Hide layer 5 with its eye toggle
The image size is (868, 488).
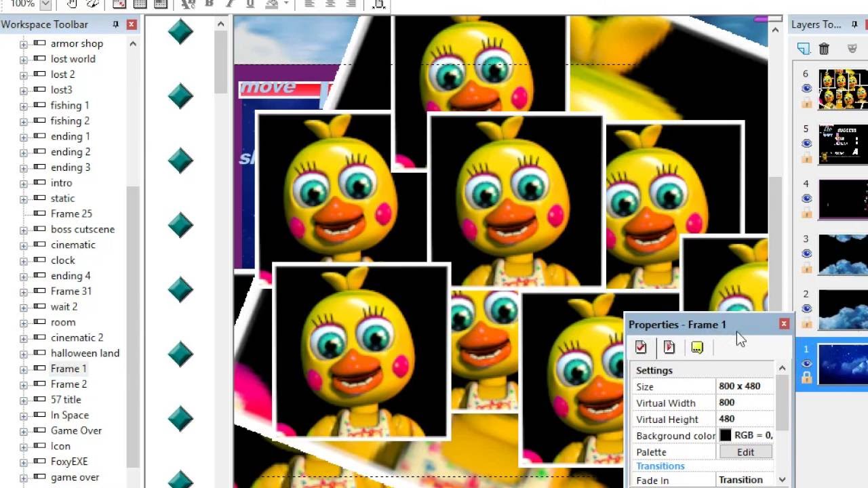(806, 143)
